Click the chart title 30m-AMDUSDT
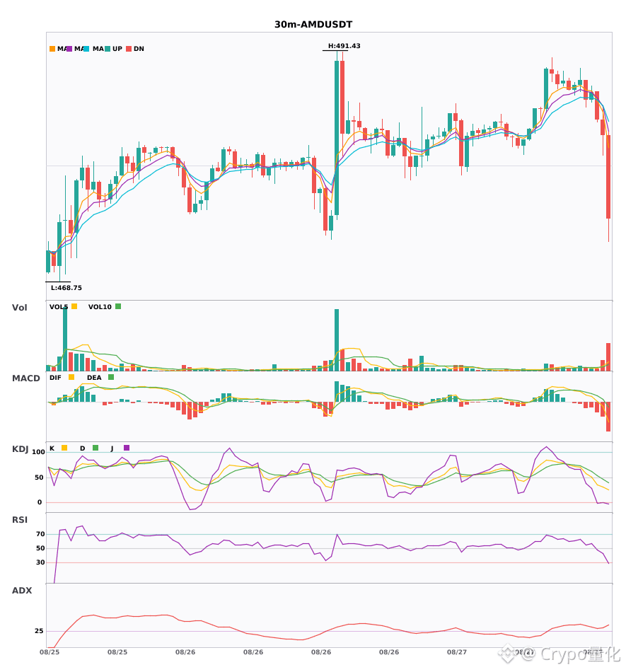 pyautogui.click(x=313, y=25)
